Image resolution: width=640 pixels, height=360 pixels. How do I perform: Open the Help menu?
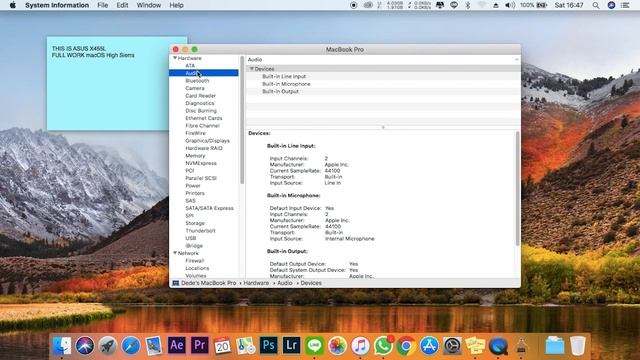click(x=176, y=5)
